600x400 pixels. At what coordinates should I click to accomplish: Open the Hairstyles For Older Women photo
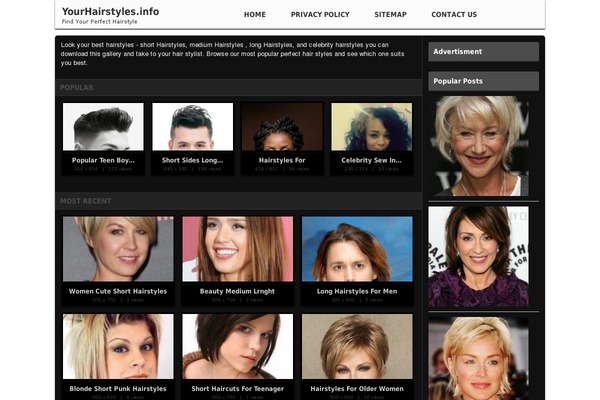tap(357, 346)
